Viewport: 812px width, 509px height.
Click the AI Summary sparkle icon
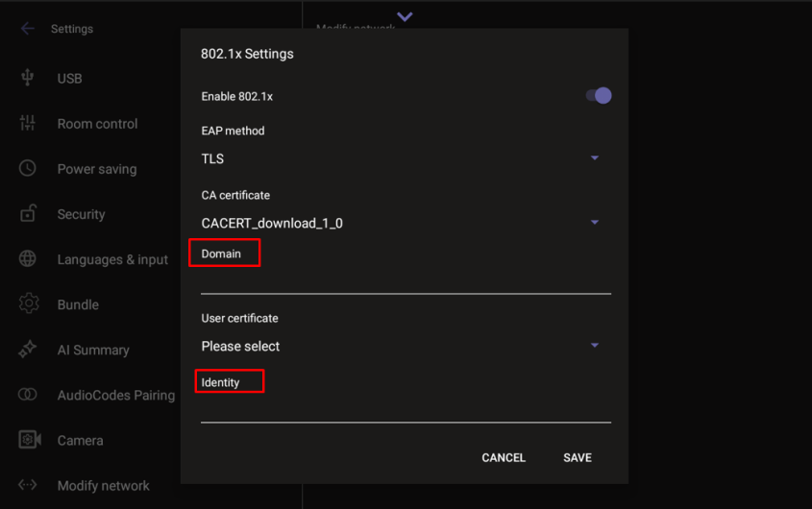[28, 350]
